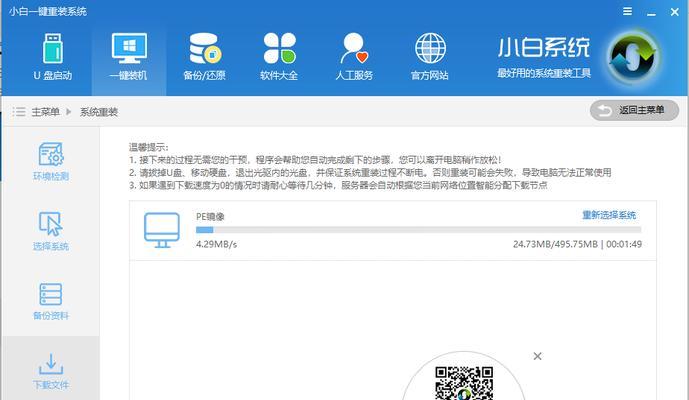The height and width of the screenshot is (400, 689).
Task: Click 系统重装 breadcrumb
Action: 99,112
